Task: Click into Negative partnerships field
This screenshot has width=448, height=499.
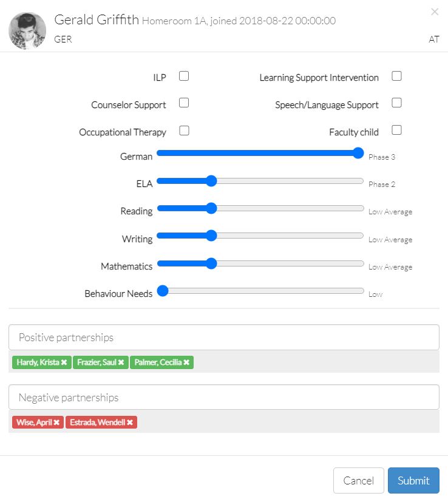Action: [x=223, y=398]
